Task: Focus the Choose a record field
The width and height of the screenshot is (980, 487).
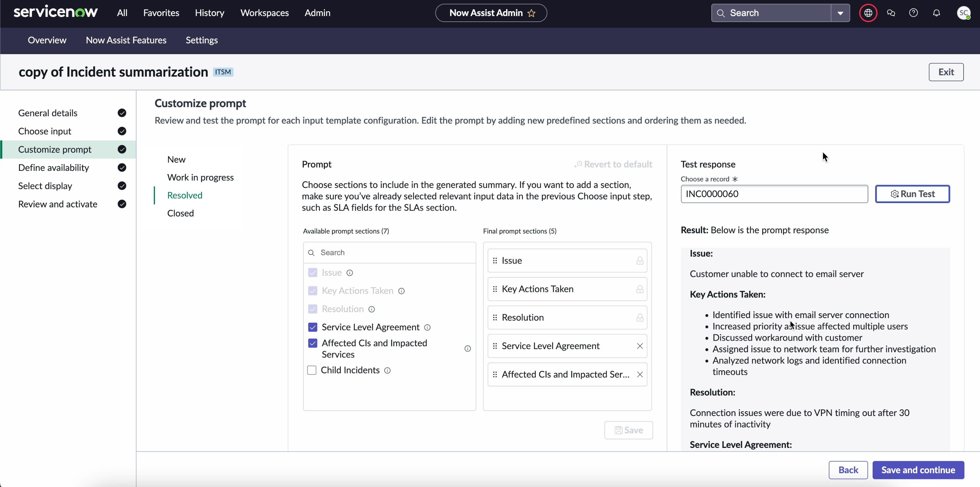Action: [x=774, y=194]
